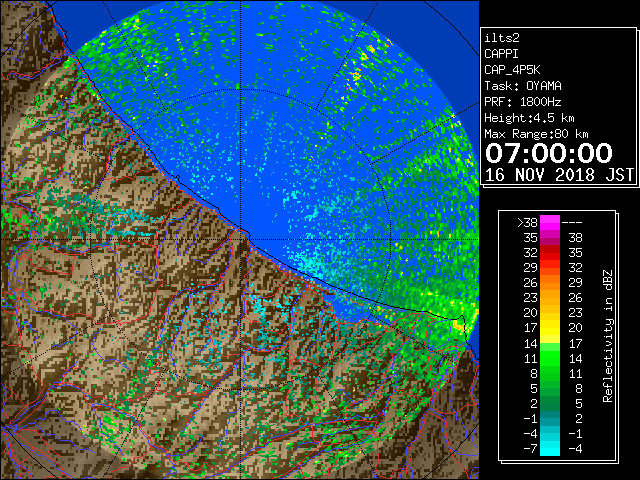
Task: Select the 'CAPPI' product text
Action: point(501,54)
